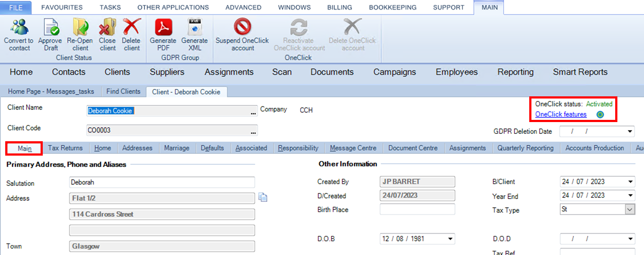
Task: Open Smart Reports in navigation bar
Action: click(x=580, y=72)
